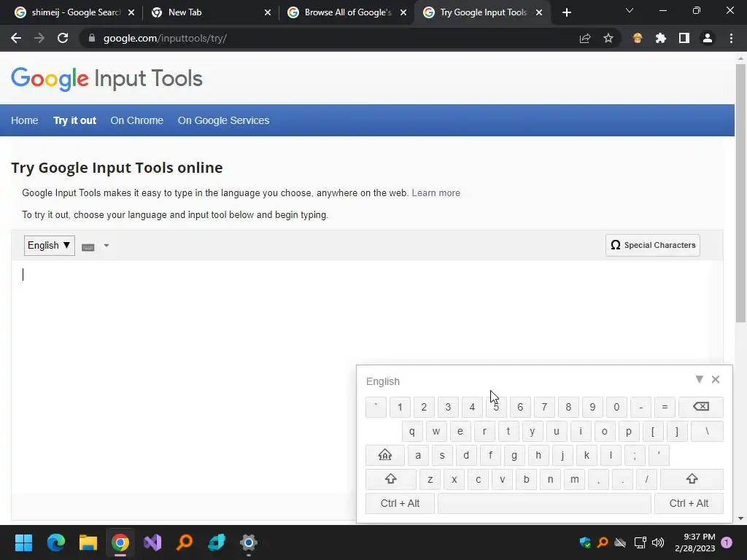The height and width of the screenshot is (560, 747).
Task: Minimize the virtual keyboard with the triangle icon
Action: [700, 379]
